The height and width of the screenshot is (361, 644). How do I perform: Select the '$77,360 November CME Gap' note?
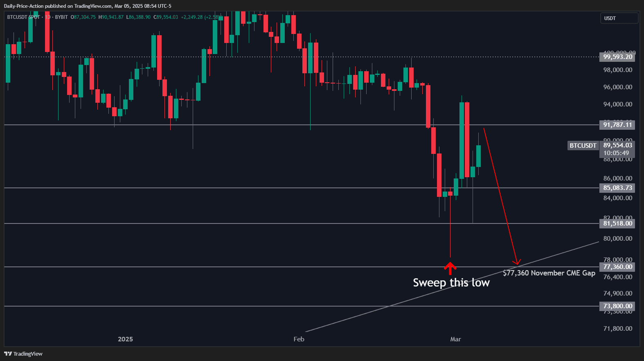click(x=549, y=273)
